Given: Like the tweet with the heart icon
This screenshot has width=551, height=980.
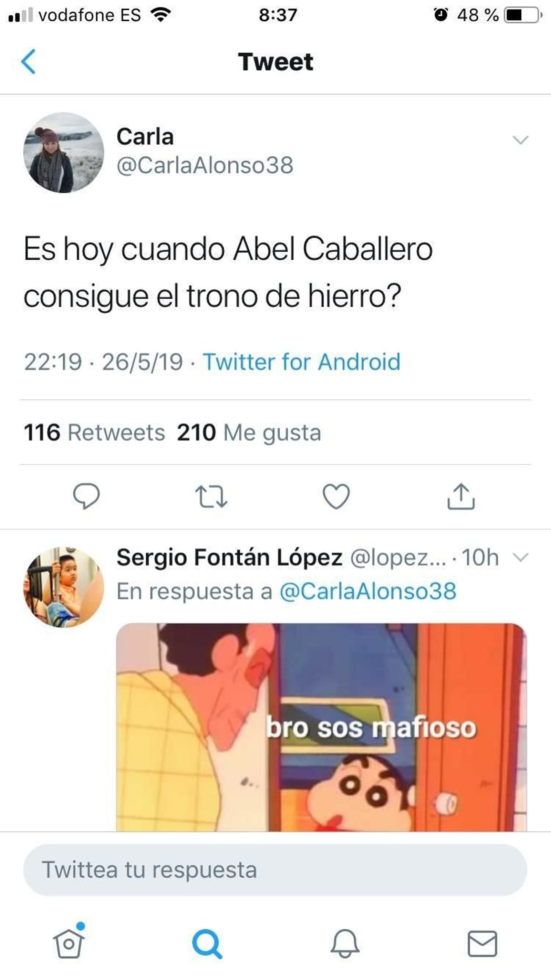Looking at the screenshot, I should (336, 496).
